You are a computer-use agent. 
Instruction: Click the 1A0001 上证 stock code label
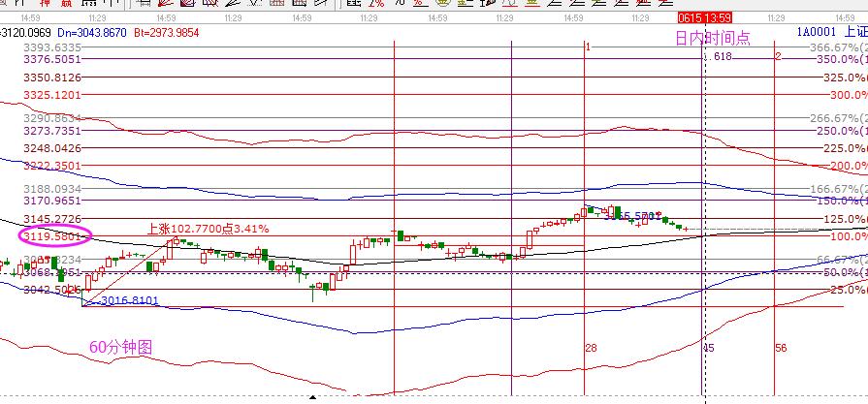pos(831,33)
